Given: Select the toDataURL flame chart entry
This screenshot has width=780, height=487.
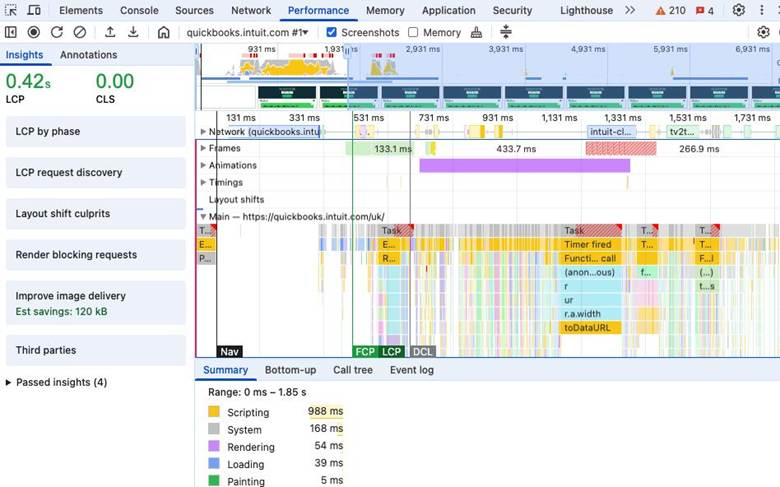Looking at the screenshot, I should [590, 328].
